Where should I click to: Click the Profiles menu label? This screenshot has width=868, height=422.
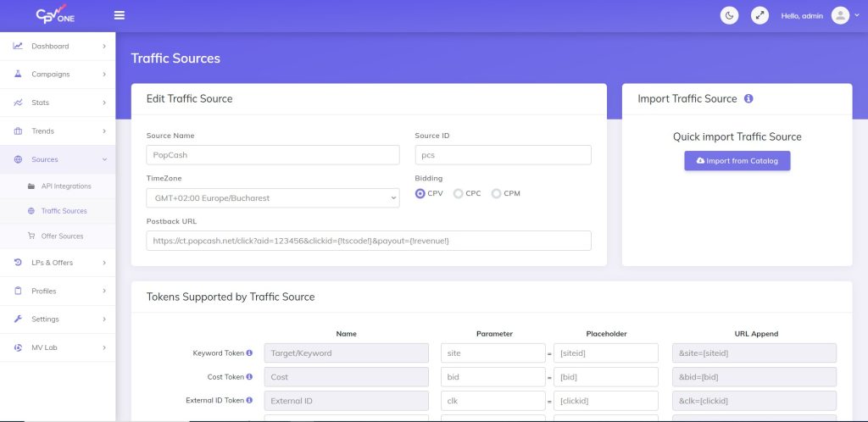coord(44,291)
